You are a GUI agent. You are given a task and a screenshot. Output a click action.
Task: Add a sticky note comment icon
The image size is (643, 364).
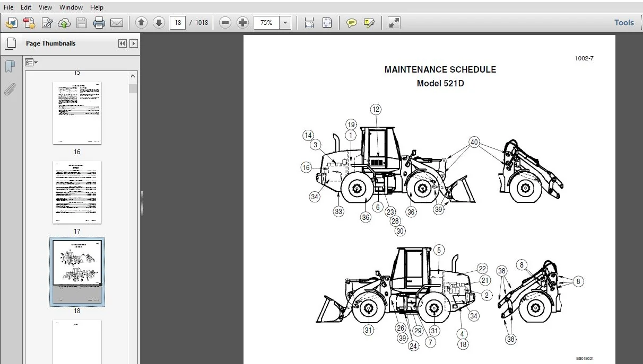coord(351,23)
